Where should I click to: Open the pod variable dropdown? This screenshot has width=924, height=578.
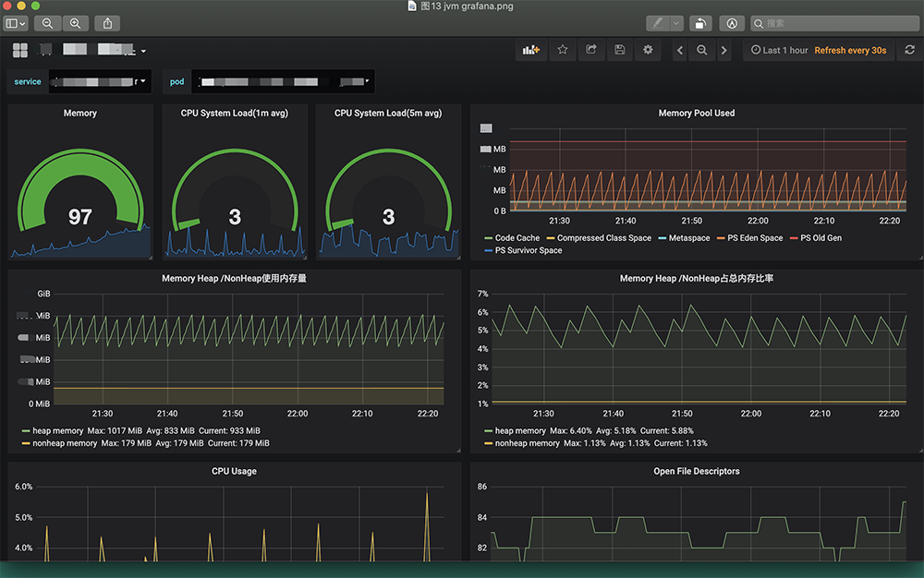(282, 81)
